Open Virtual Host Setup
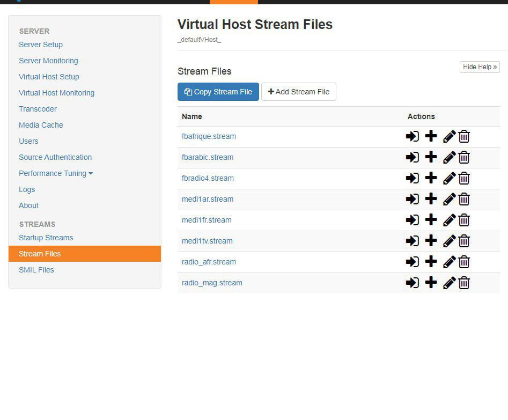The width and height of the screenshot is (508, 420). coord(49,77)
